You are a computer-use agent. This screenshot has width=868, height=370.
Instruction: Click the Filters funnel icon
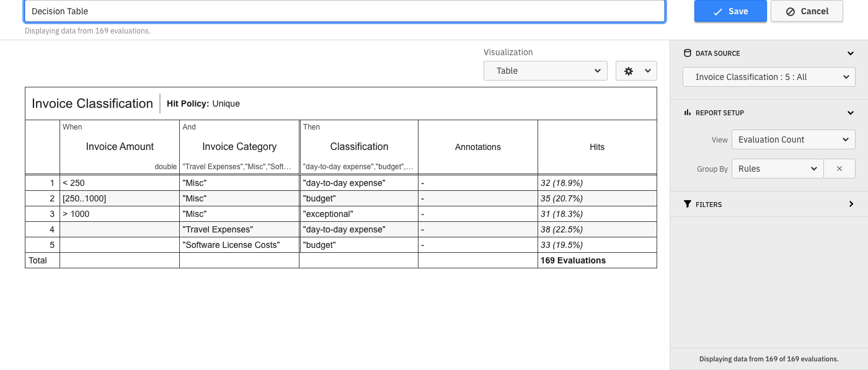[687, 204]
